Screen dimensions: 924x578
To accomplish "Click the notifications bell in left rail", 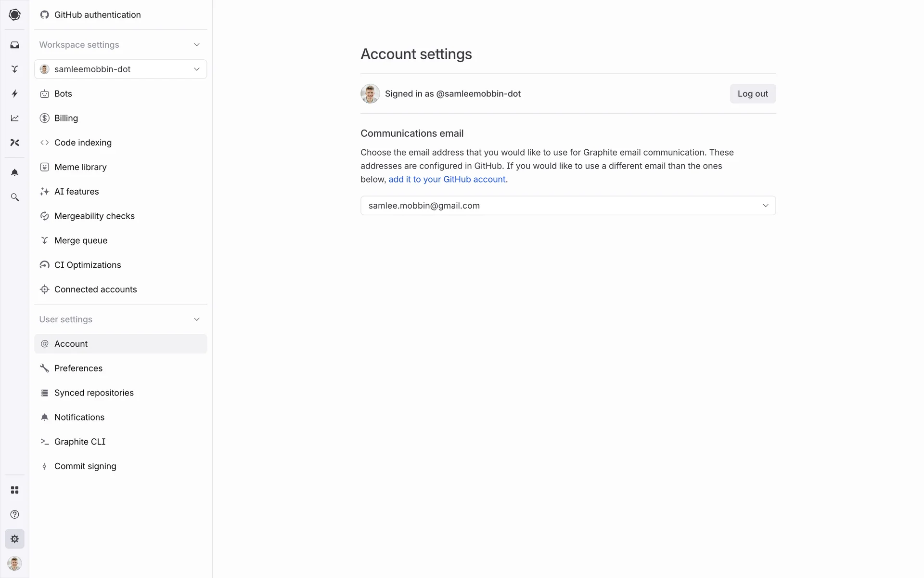I will click(x=14, y=172).
